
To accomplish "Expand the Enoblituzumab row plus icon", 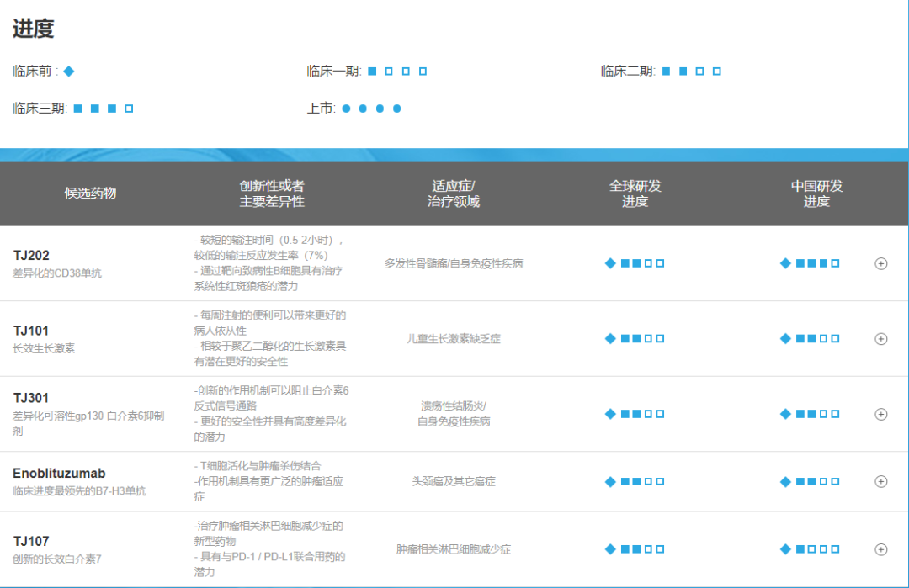I will click(x=881, y=482).
